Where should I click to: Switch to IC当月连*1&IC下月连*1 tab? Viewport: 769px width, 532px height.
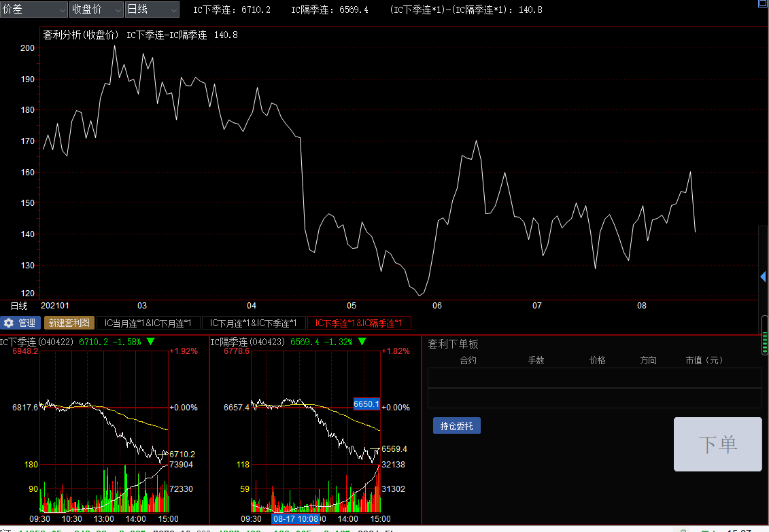(148, 323)
